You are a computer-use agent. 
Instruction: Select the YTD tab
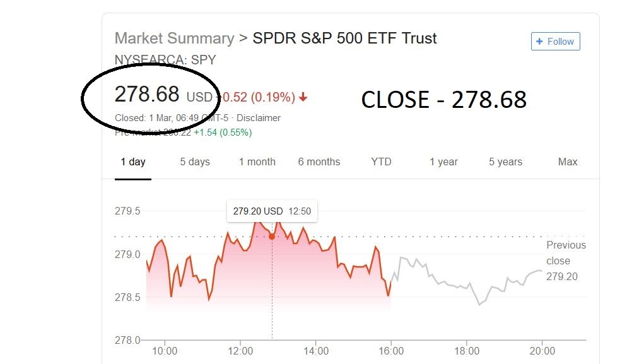[381, 162]
